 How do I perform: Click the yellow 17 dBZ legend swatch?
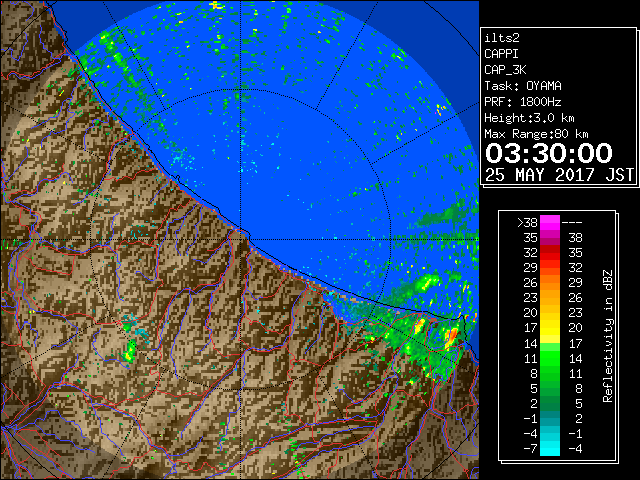coord(550,328)
